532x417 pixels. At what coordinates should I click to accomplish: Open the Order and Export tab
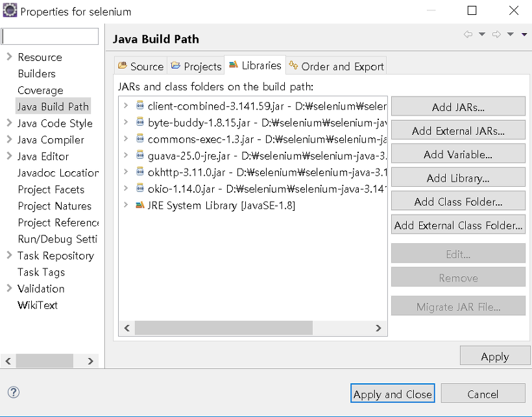click(x=336, y=66)
